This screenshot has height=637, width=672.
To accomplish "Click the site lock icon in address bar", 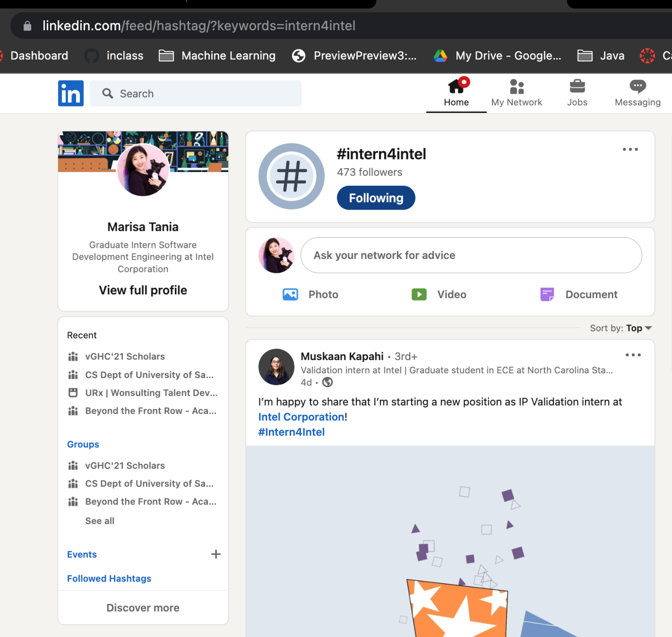I will tap(28, 26).
